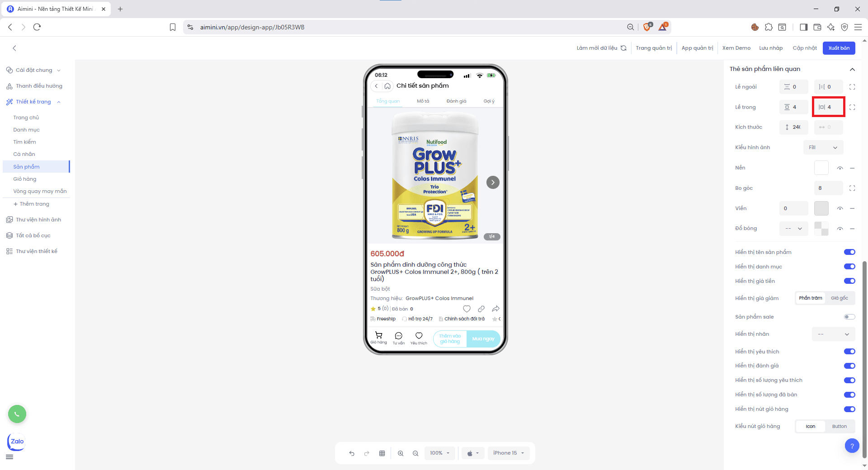Click the Xuất bản button
Image resolution: width=868 pixels, height=470 pixels.
(x=839, y=48)
